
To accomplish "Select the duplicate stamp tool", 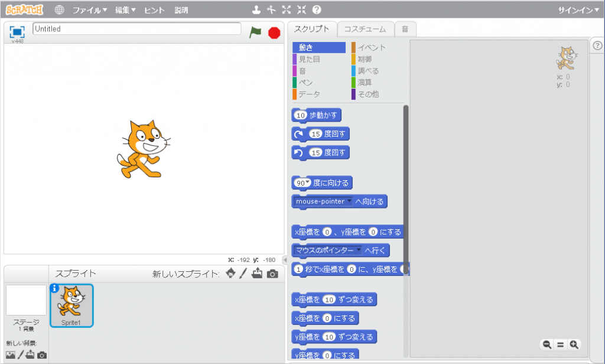I will click(x=256, y=10).
